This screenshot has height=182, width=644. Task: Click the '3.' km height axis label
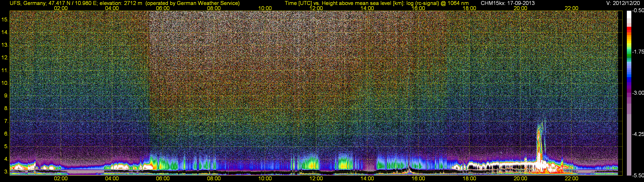(6, 172)
